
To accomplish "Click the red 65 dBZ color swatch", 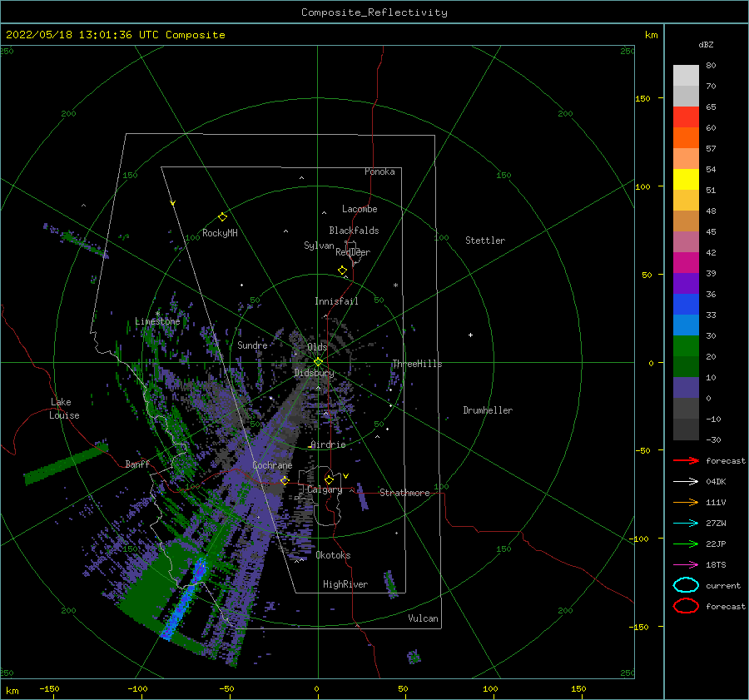I will point(686,117).
